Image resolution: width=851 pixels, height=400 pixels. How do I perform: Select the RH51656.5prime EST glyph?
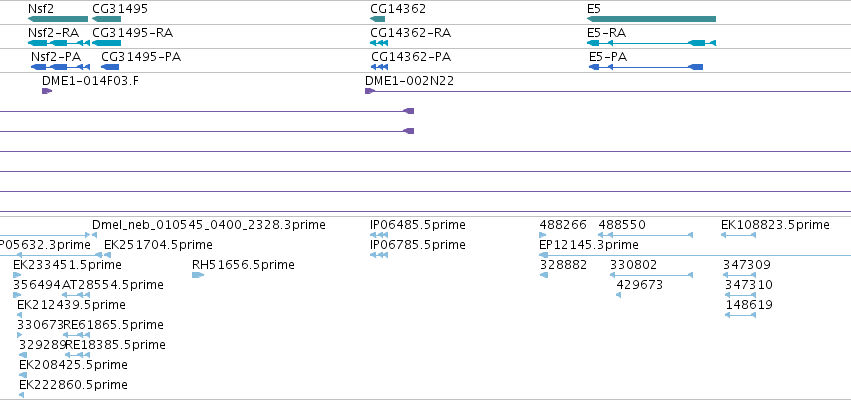[198, 275]
